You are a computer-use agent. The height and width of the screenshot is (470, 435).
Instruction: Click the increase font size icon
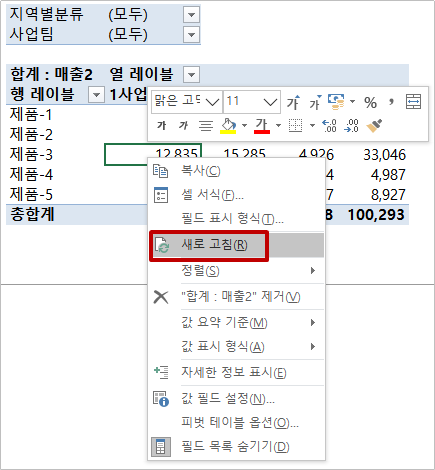point(293,102)
